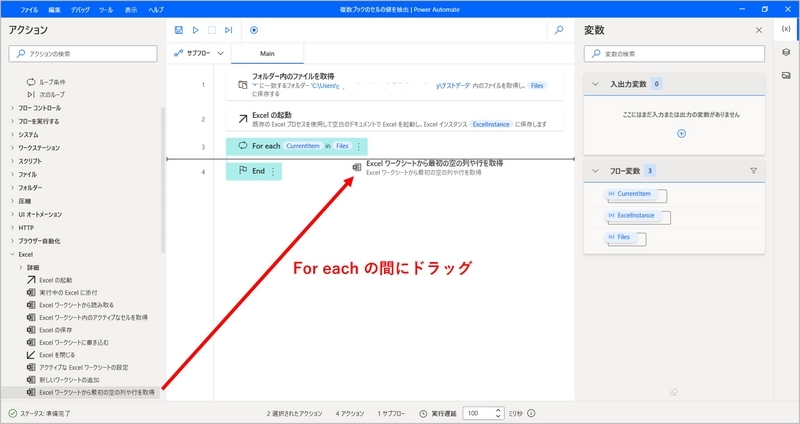Select Excel ワークシート内のアクティブなセルを取得 action

(x=87, y=317)
